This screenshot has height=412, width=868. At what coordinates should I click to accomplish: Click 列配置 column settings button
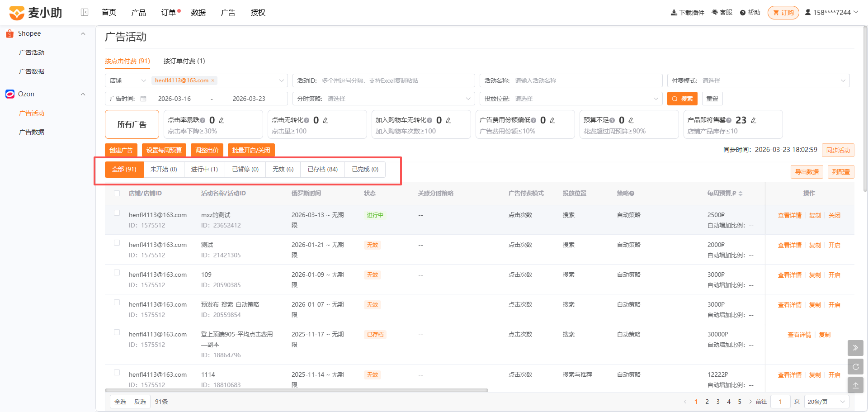click(x=841, y=172)
